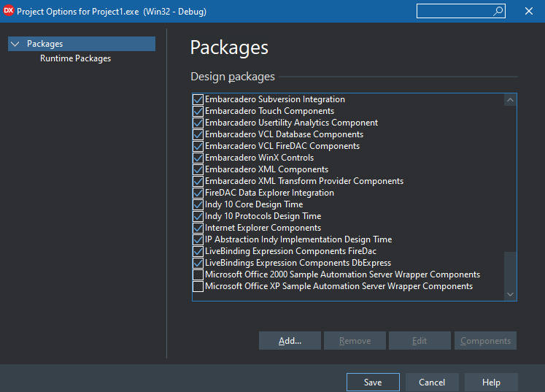Screen dimensions: 545x392
Task: Click the search magnifier icon in title bar
Action: pos(498,11)
